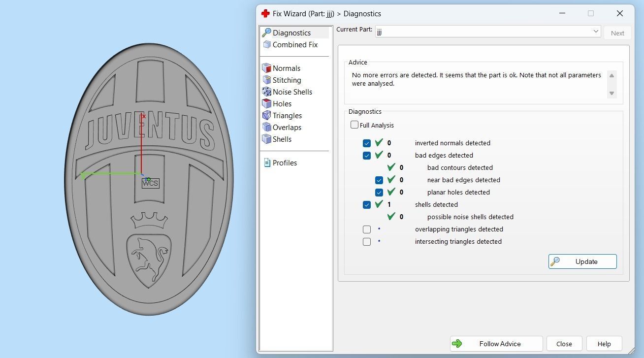The height and width of the screenshot is (358, 644).
Task: Open the Overlaps fix page
Action: tap(287, 127)
